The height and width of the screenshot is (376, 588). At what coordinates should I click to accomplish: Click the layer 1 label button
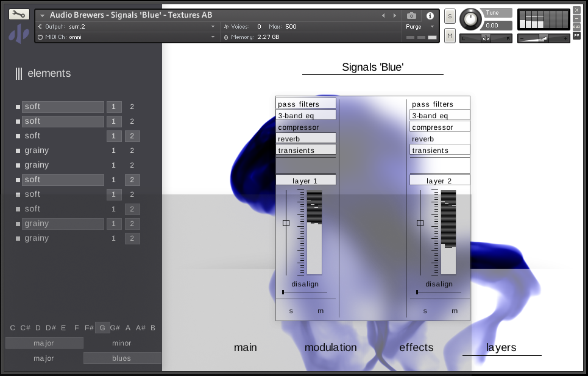pyautogui.click(x=306, y=180)
